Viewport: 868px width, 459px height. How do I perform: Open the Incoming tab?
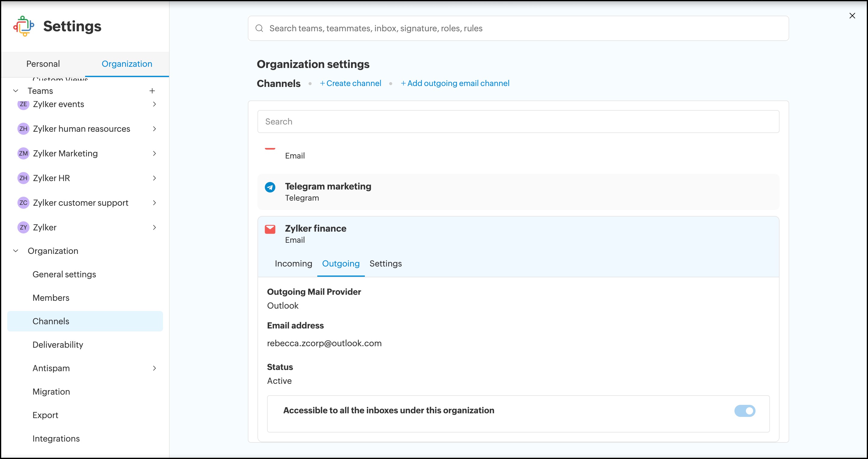tap(293, 263)
